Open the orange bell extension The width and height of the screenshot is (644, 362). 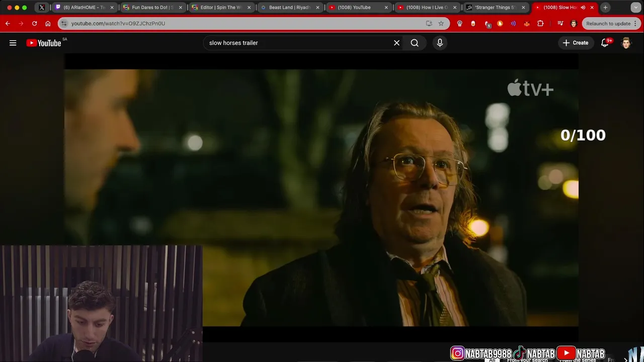500,24
